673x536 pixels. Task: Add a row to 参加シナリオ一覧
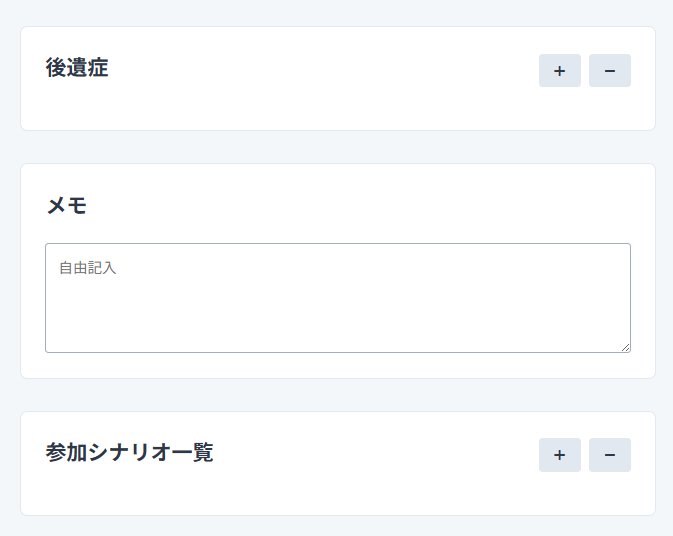click(559, 455)
